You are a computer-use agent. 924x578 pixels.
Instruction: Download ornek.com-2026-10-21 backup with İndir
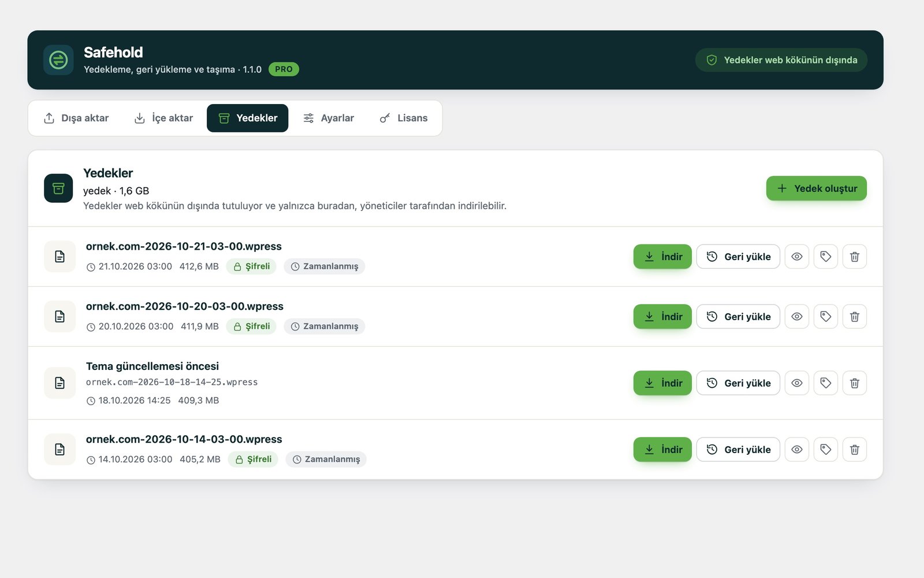[662, 257]
